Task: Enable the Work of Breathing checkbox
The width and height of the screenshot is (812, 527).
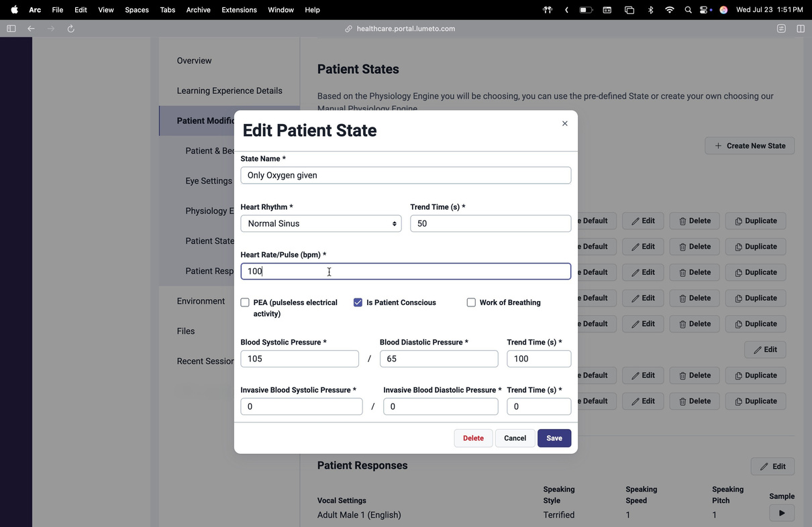Action: [x=471, y=302]
